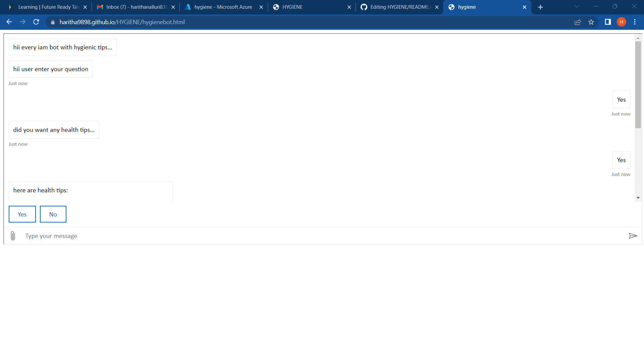644x341 pixels.
Task: Share this page from the address bar
Action: 578,22
